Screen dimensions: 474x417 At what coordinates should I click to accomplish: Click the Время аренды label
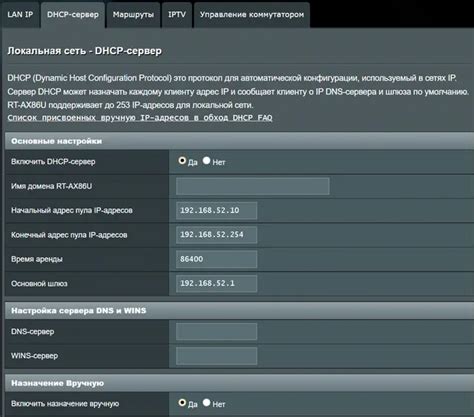pyautogui.click(x=37, y=259)
